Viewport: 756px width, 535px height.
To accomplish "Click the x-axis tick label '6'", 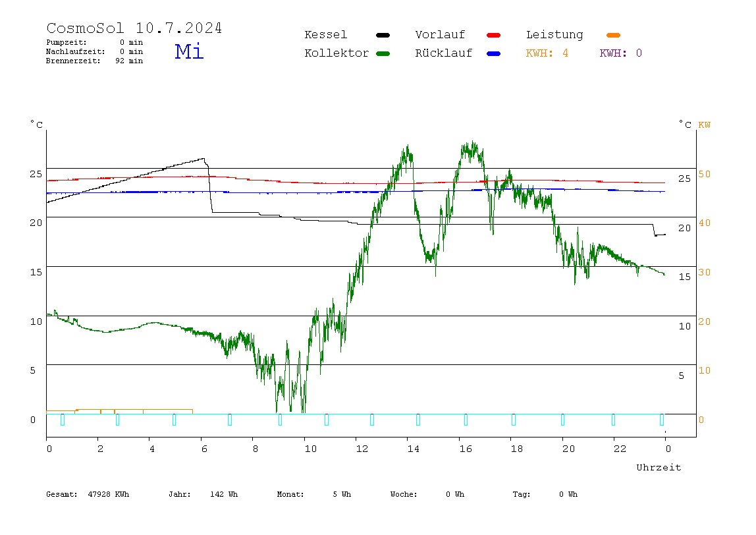I will [204, 449].
